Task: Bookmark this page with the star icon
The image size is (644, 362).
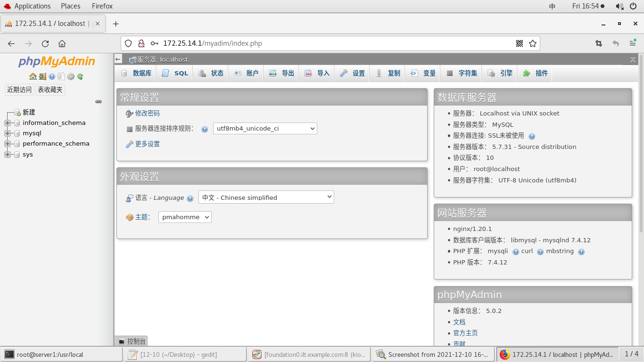Action: click(x=533, y=43)
